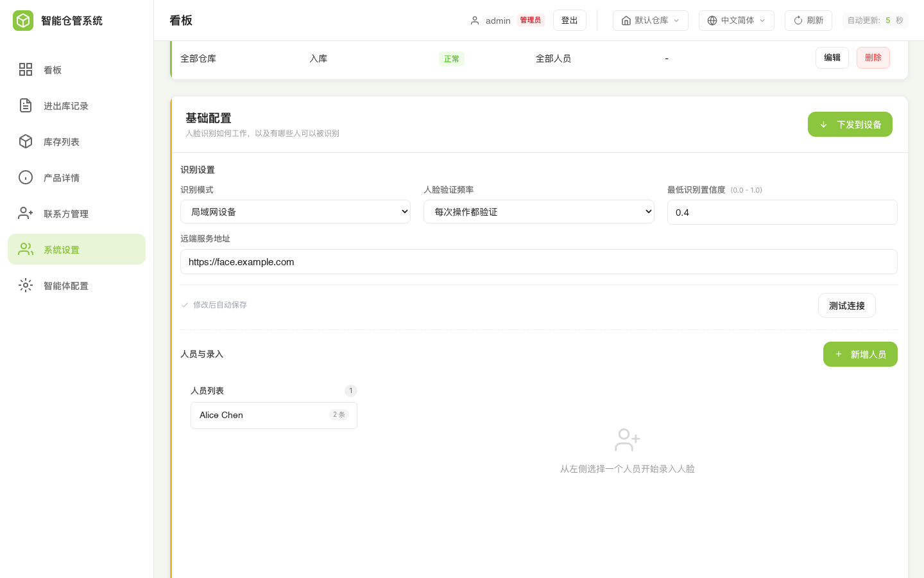
Task: Click the 人员列表 count badge showing 1
Action: (351, 390)
